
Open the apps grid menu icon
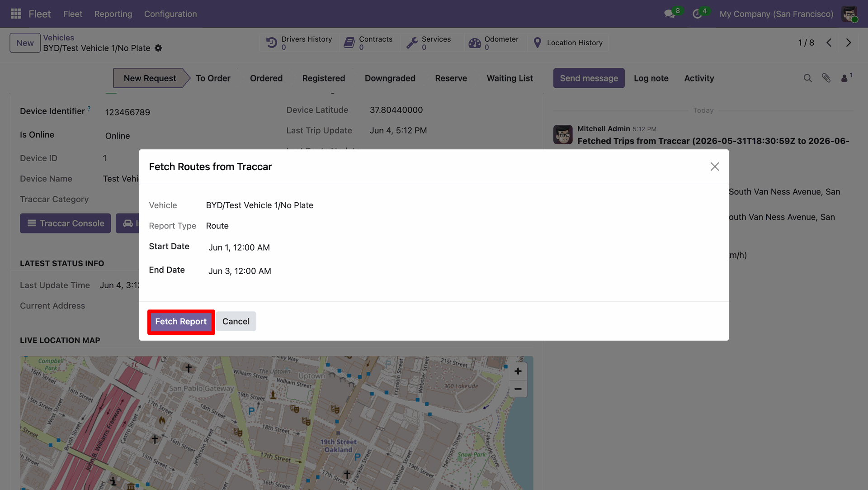coord(16,14)
